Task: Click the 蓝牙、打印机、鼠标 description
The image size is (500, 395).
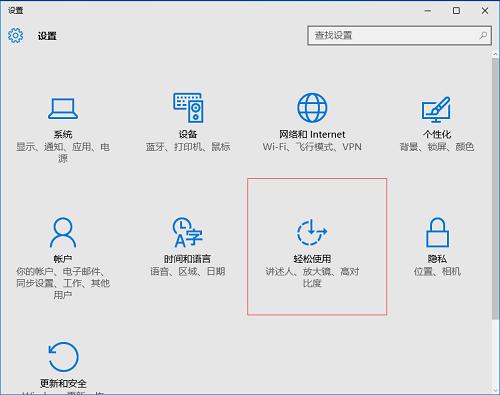Action: pos(188,147)
